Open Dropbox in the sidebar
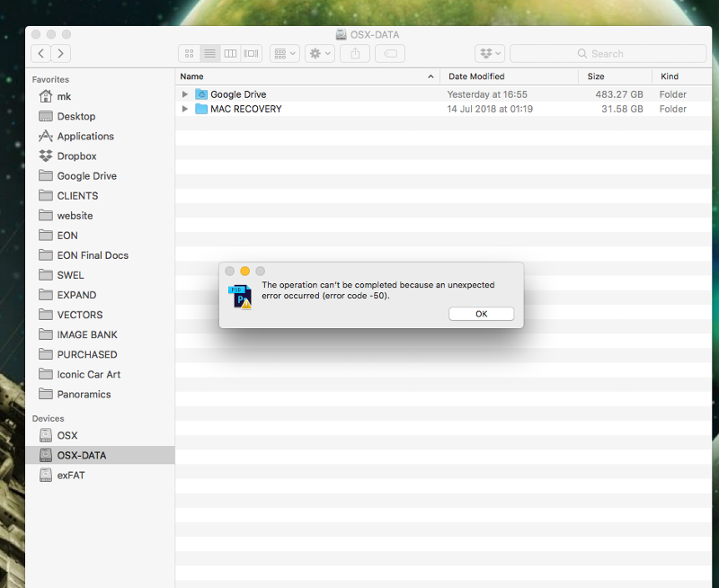This screenshot has width=719, height=588. coord(100,156)
